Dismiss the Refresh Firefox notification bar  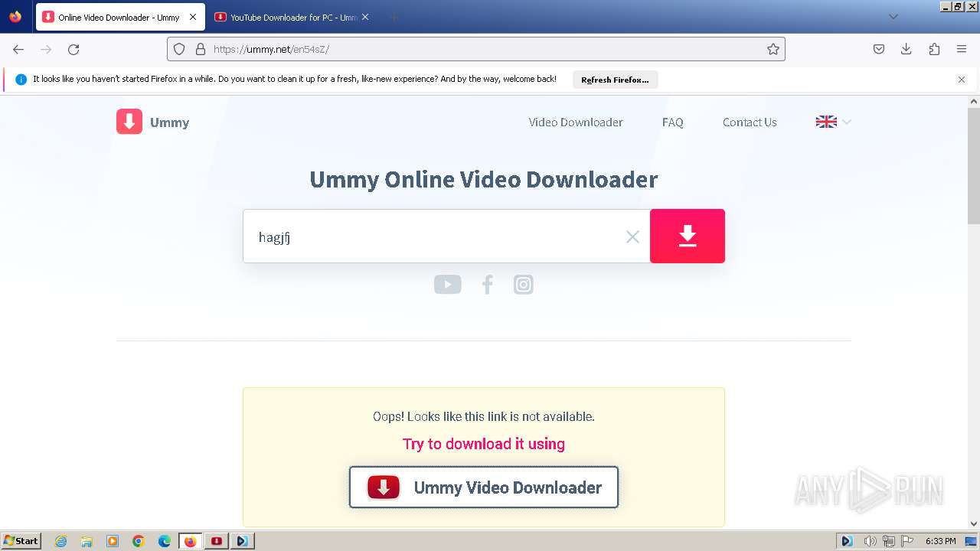pos(962,80)
